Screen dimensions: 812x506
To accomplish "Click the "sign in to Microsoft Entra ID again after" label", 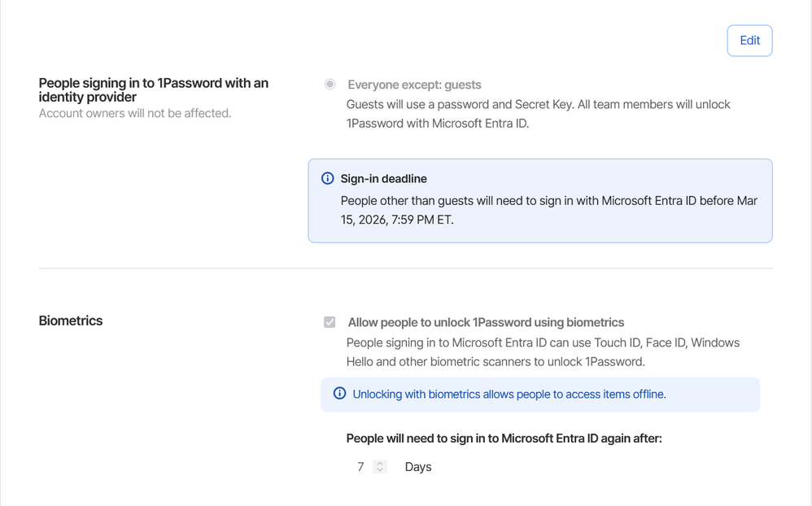I will (504, 438).
